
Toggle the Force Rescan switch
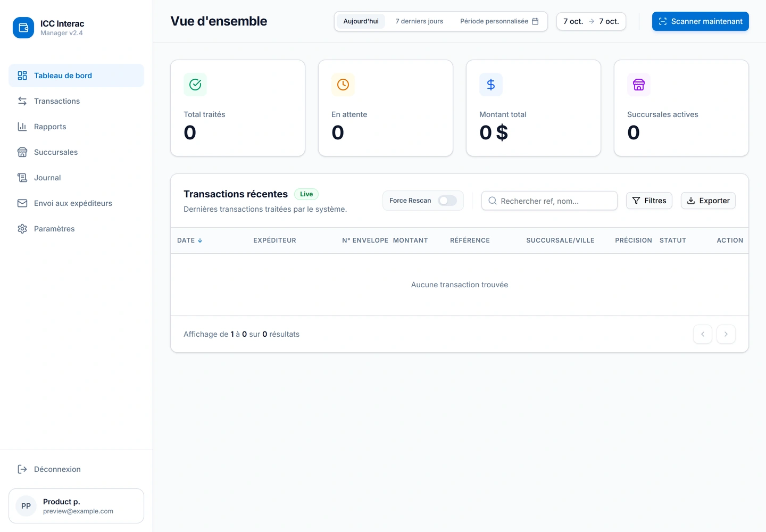pos(447,201)
